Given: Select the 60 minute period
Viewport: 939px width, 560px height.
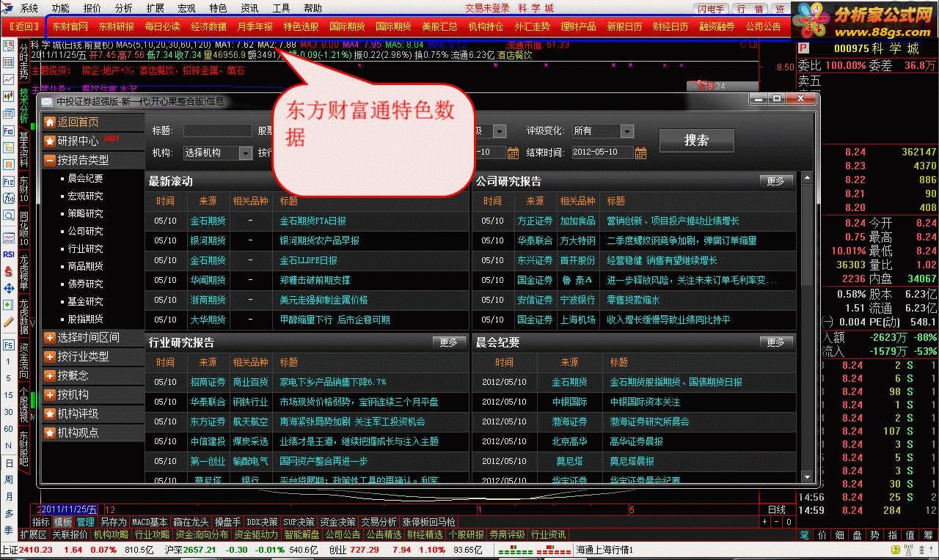Looking at the screenshot, I should click(x=8, y=429).
